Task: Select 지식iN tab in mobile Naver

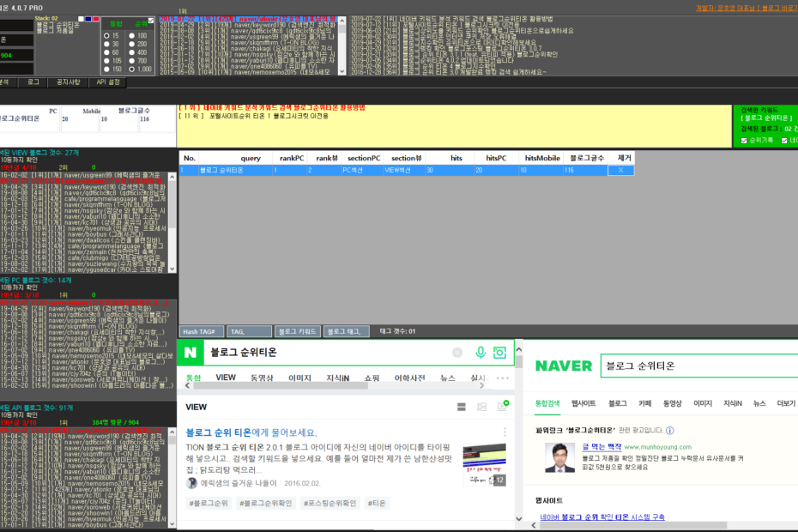Action: tap(337, 378)
